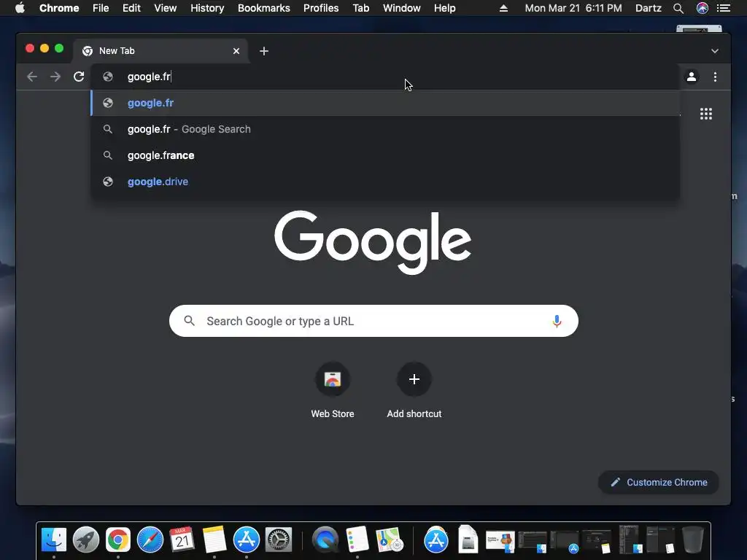Open the View menu
The image size is (747, 560).
pyautogui.click(x=166, y=8)
